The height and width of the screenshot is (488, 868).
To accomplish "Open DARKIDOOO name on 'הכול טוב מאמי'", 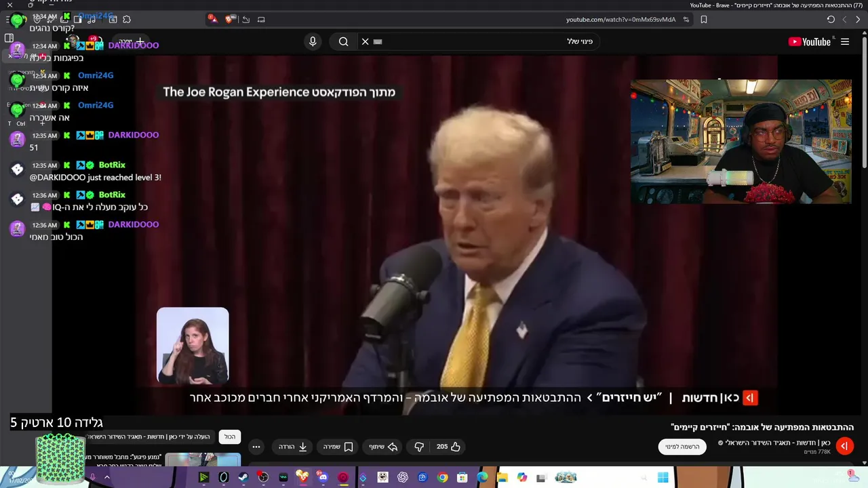I will (x=134, y=224).
